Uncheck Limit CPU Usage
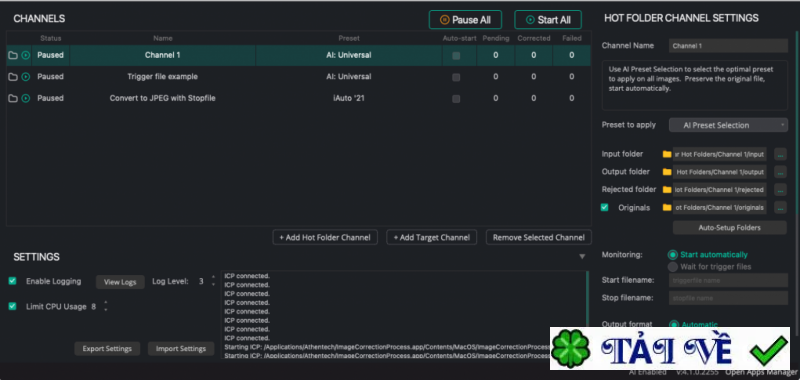Viewport: 800px width, 380px height. tap(13, 307)
